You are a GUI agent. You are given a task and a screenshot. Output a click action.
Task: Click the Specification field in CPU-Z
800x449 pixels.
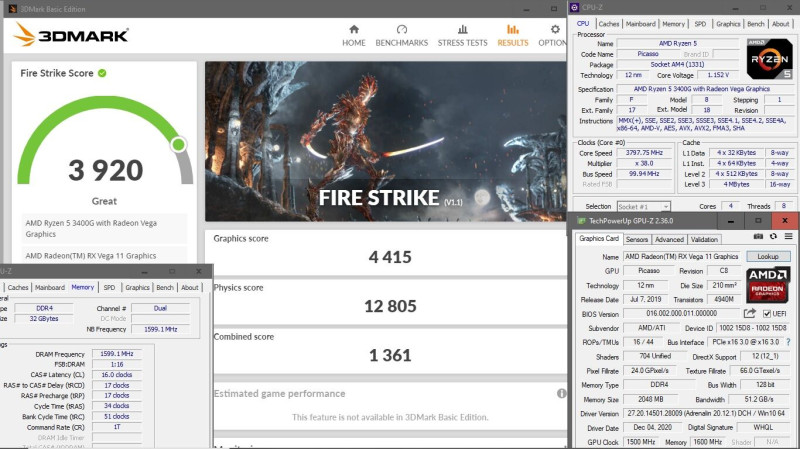[702, 89]
